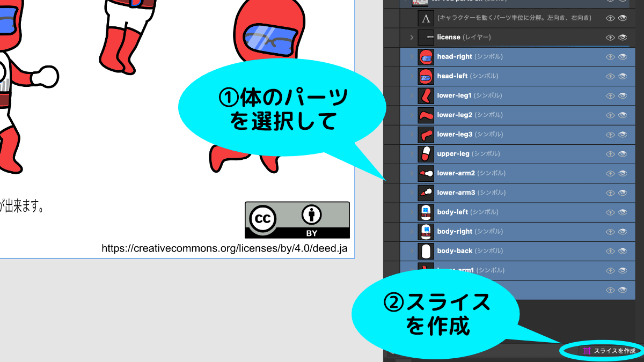Viewport: 644px width, 362px height.
Task: Expand the lower-leg1 symbol chevron
Action: pos(412,95)
